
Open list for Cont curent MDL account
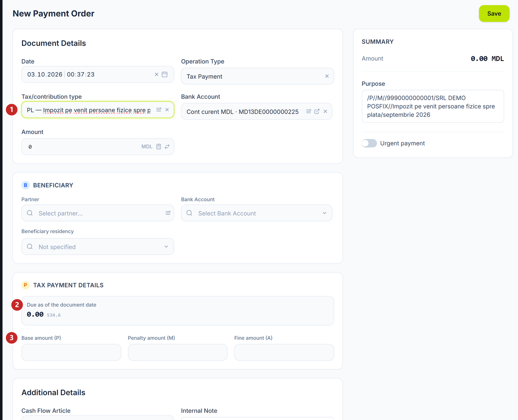coord(308,112)
